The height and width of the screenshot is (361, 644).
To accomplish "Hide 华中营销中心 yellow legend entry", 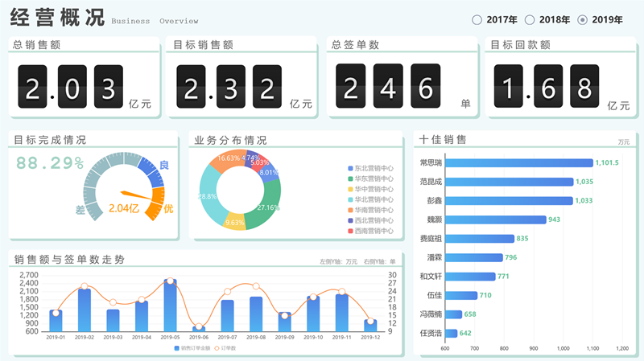I will (x=349, y=189).
